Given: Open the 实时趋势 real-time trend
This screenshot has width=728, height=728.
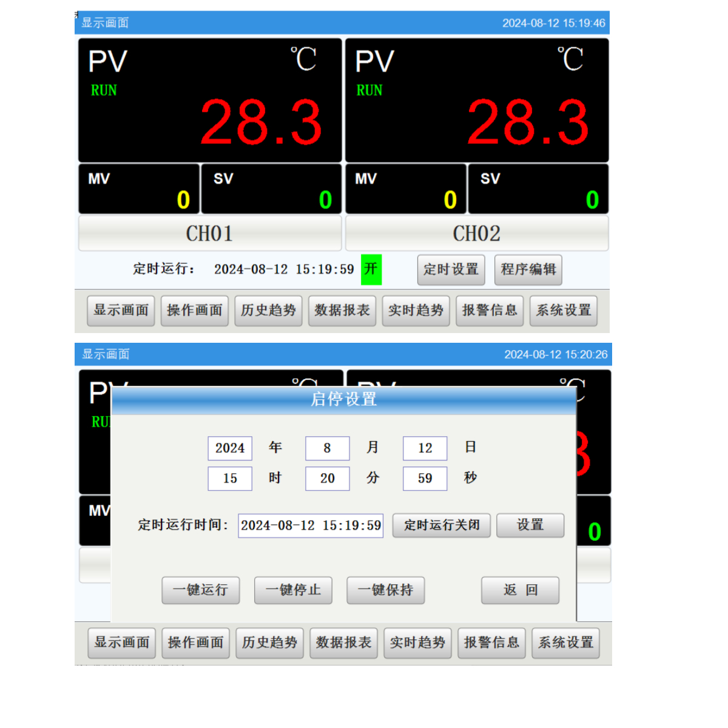Looking at the screenshot, I should [416, 311].
